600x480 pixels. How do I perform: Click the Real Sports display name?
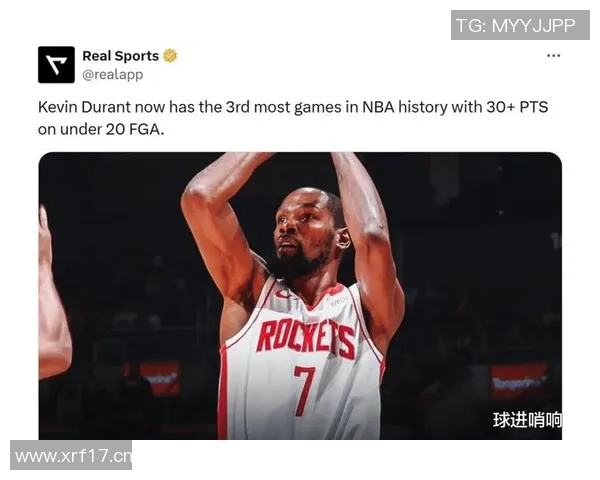click(121, 56)
